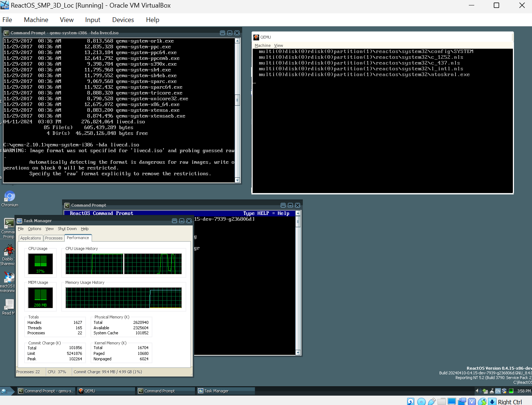Click the VirtualBox hard disk status icon
532x405 pixels.
pos(411,401)
